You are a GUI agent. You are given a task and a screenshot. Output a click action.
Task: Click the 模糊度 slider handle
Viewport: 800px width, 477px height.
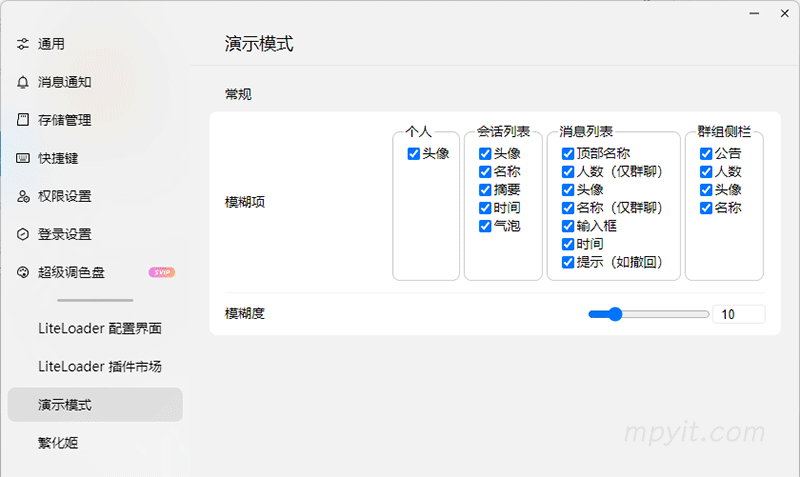(x=616, y=314)
